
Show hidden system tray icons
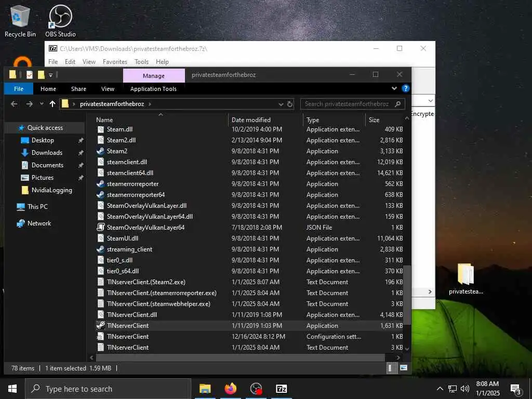point(440,389)
